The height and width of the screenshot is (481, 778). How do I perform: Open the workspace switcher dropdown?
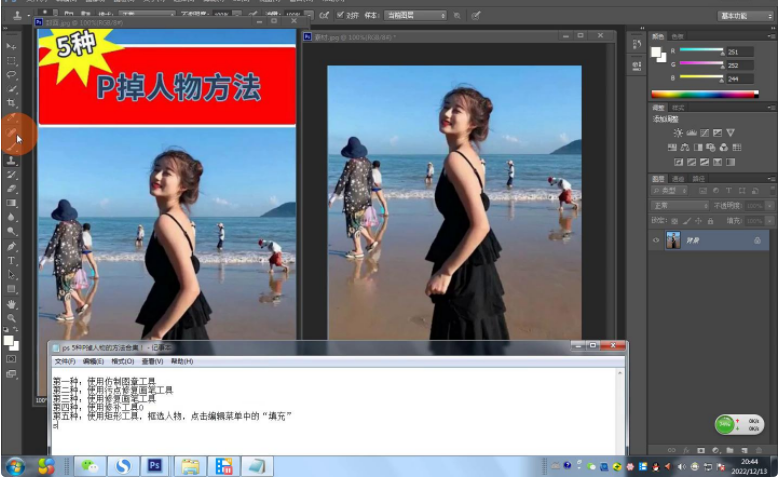745,16
